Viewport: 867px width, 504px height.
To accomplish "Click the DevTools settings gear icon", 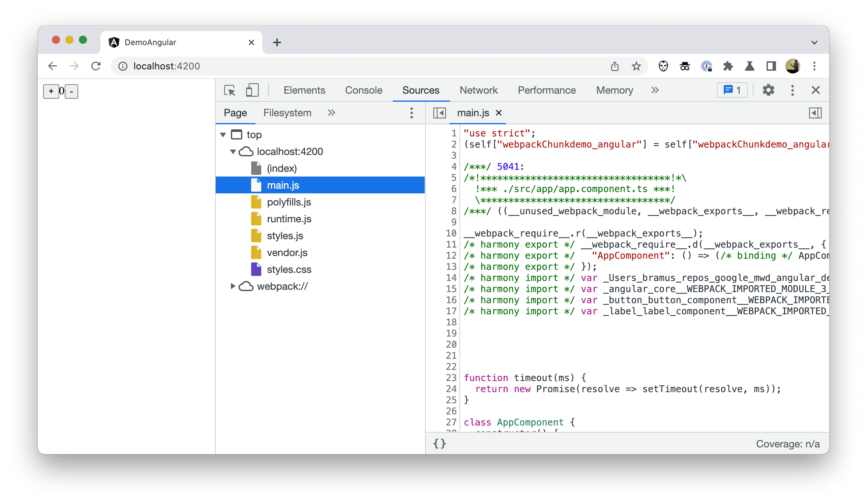I will point(768,91).
